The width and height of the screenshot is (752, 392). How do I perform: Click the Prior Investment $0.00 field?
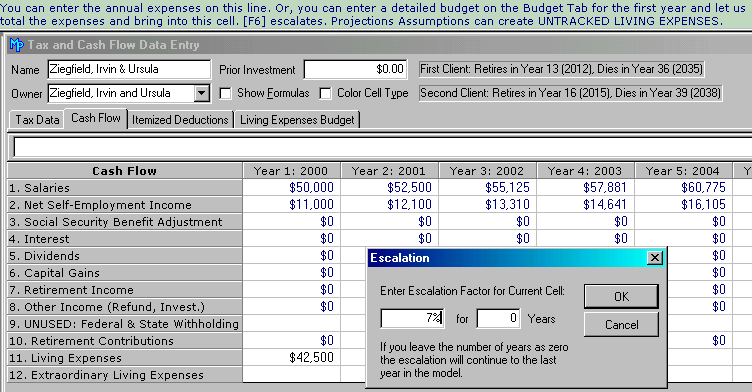pos(355,70)
